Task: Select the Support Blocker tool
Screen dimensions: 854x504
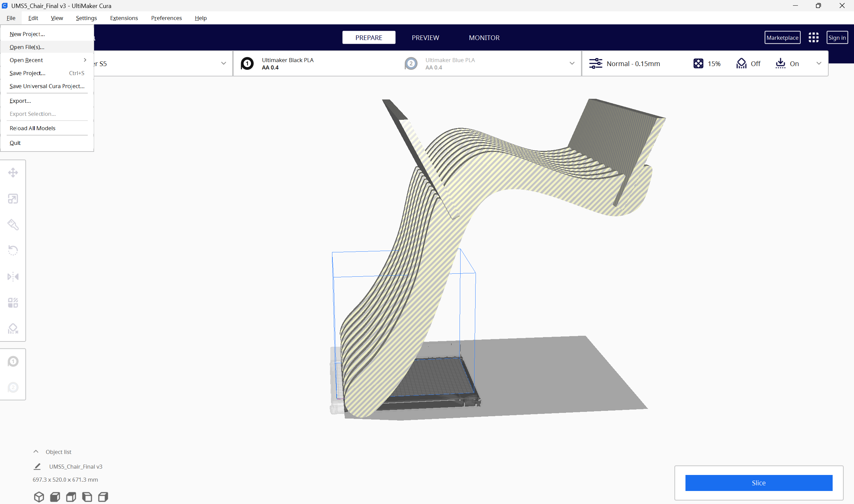Action: pyautogui.click(x=13, y=328)
